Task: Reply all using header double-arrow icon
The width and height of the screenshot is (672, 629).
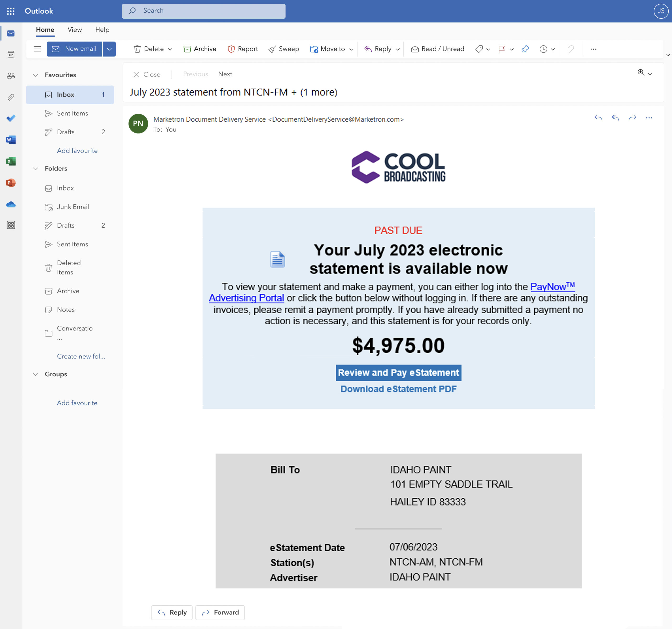Action: (615, 118)
